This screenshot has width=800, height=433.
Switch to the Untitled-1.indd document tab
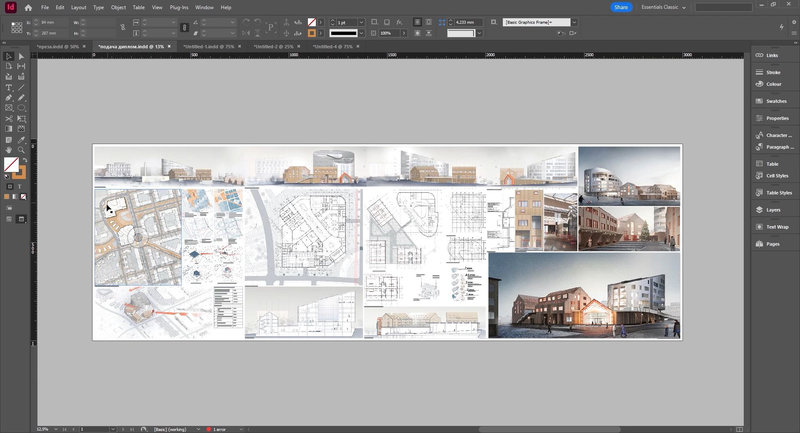pos(209,46)
